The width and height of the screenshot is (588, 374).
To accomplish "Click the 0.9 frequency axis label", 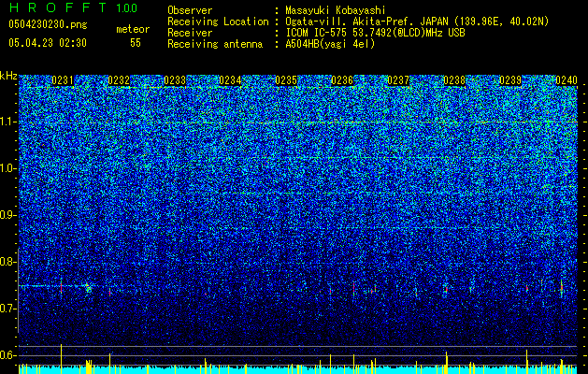I will 7,215.
